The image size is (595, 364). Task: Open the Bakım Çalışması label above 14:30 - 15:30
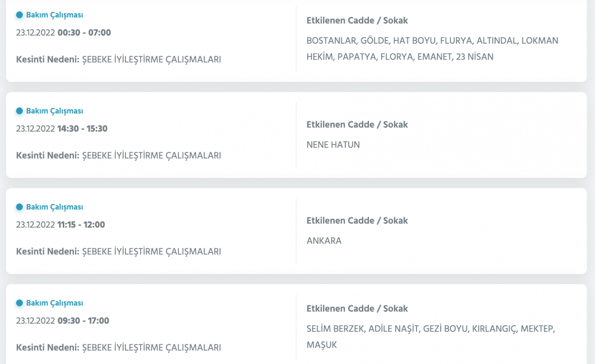(54, 111)
